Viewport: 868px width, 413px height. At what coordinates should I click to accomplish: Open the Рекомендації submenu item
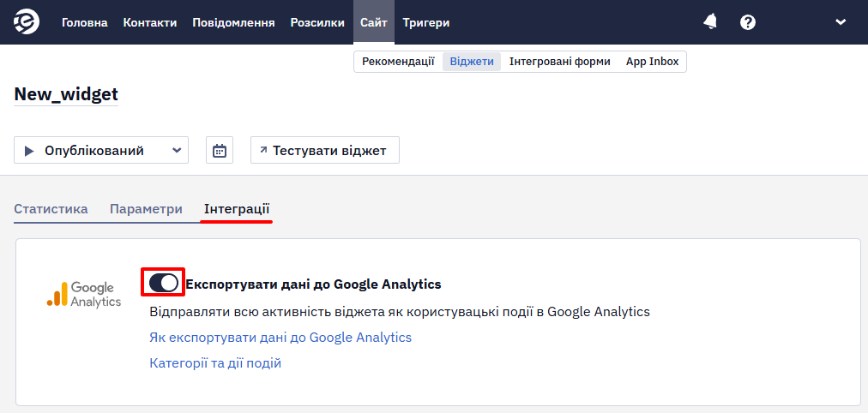399,62
